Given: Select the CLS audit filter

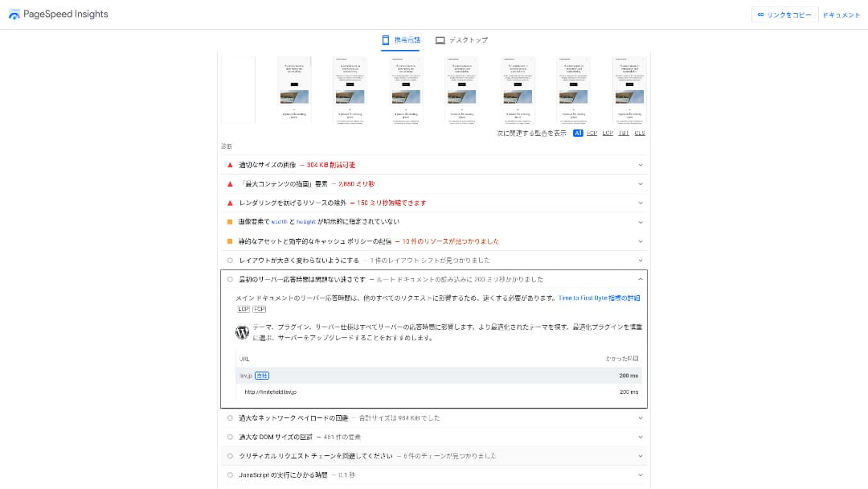Looking at the screenshot, I should tap(640, 134).
